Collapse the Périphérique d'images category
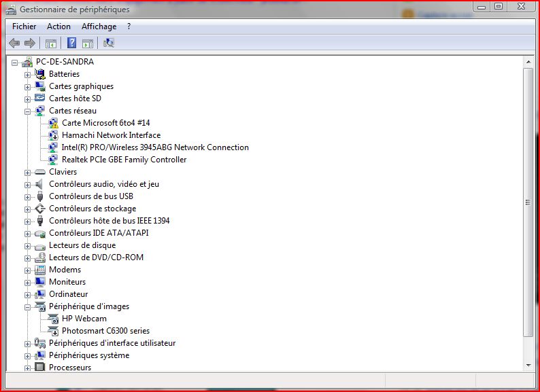 click(x=28, y=306)
